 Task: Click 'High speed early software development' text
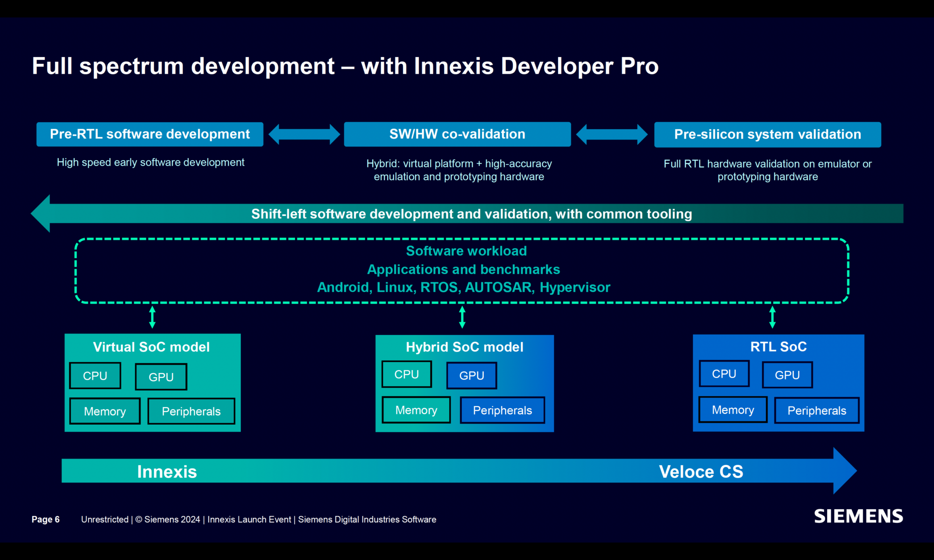point(150,162)
